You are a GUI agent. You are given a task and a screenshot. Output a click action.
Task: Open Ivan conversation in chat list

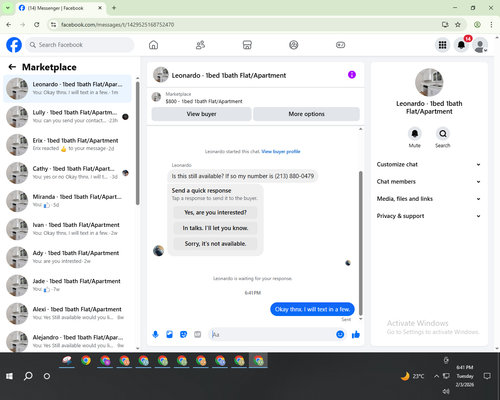coord(67,229)
